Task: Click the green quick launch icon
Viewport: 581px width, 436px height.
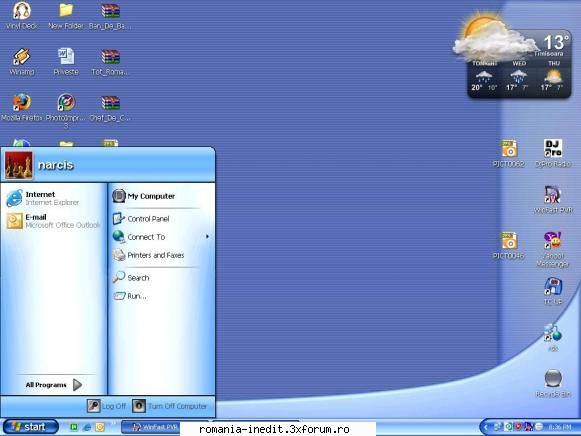Action: (74, 427)
